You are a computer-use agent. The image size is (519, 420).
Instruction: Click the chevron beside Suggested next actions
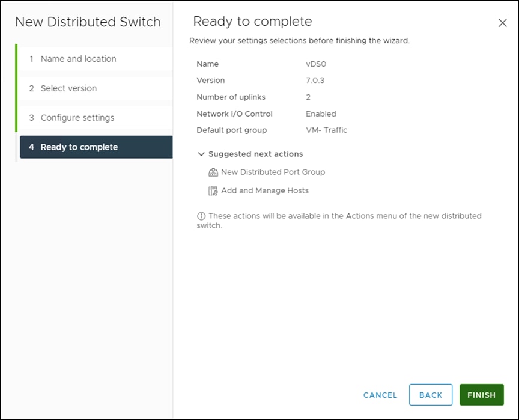click(202, 154)
